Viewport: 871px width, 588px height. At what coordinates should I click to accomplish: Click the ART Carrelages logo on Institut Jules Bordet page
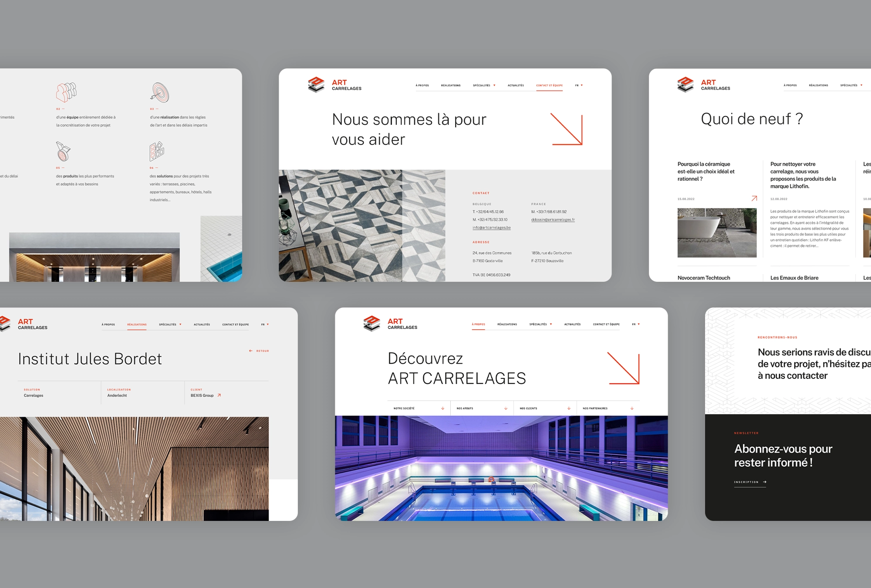24,324
